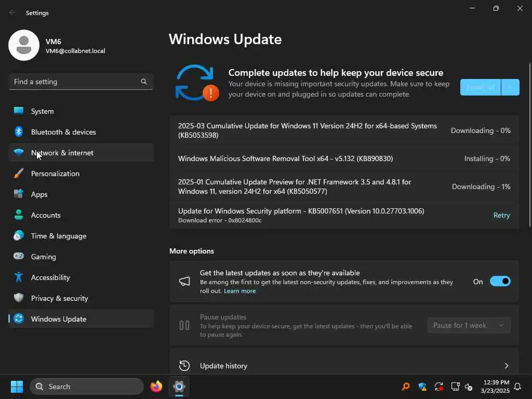Go to System settings
Viewport: 532px width, 399px height.
pyautogui.click(x=81, y=111)
